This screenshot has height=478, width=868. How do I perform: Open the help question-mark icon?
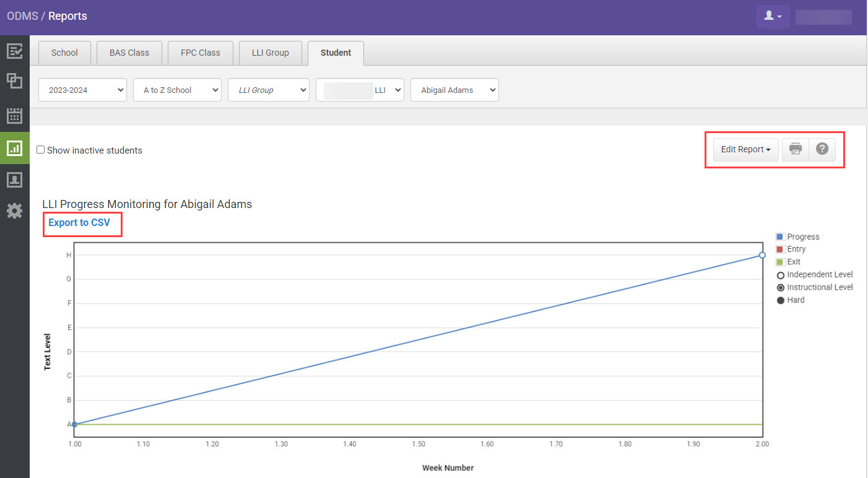(822, 149)
